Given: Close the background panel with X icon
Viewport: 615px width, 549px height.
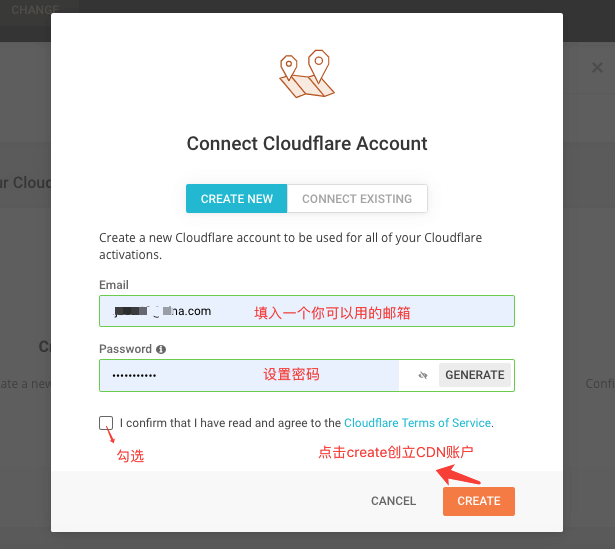Looking at the screenshot, I should coord(597,67).
